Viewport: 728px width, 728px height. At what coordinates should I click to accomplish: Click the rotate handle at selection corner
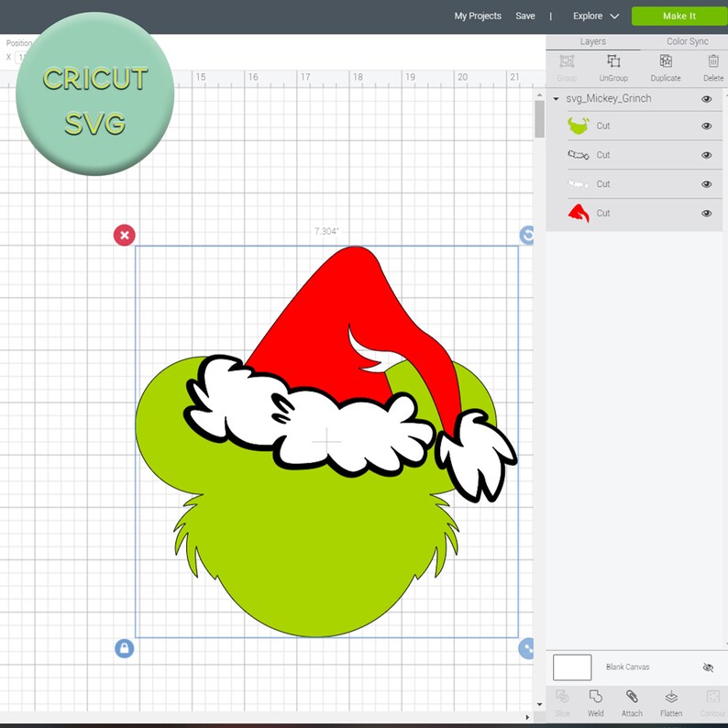click(527, 235)
